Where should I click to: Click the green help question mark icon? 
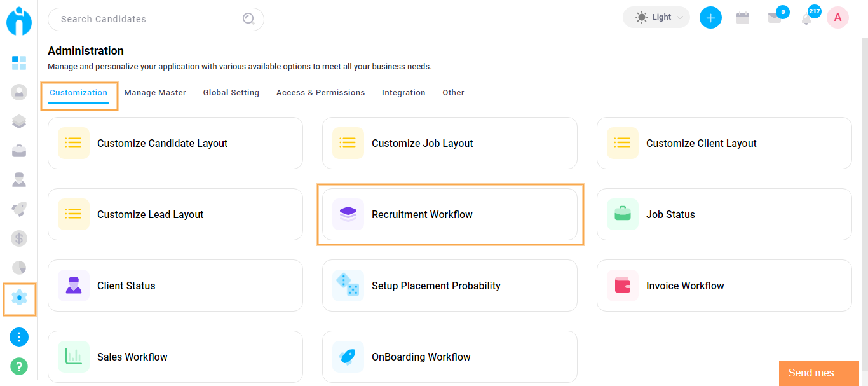pyautogui.click(x=19, y=366)
